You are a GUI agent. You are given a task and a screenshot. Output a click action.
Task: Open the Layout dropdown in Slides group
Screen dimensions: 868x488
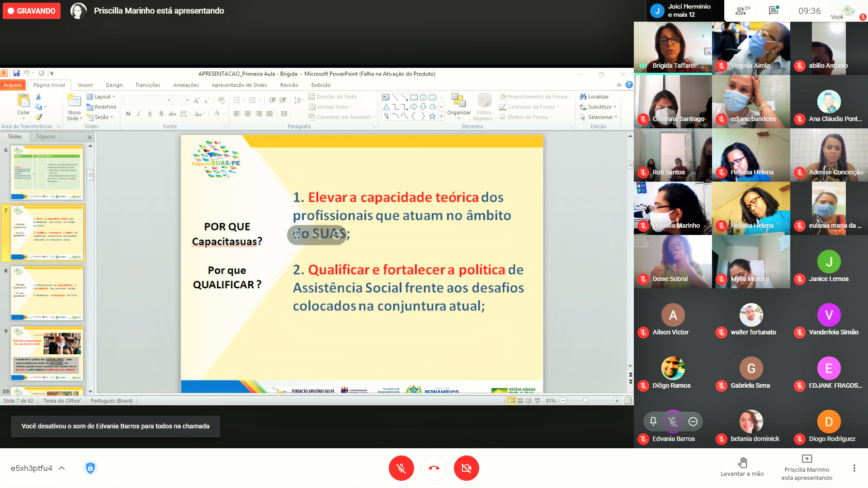(x=102, y=97)
